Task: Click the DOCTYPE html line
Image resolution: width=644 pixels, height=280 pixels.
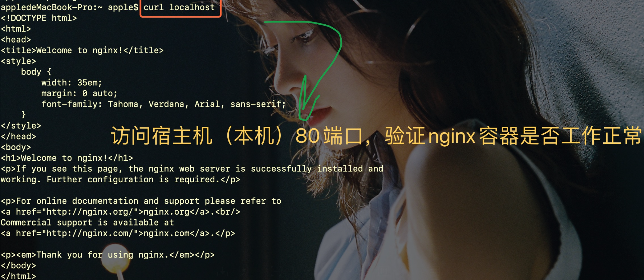Action: tap(39, 18)
